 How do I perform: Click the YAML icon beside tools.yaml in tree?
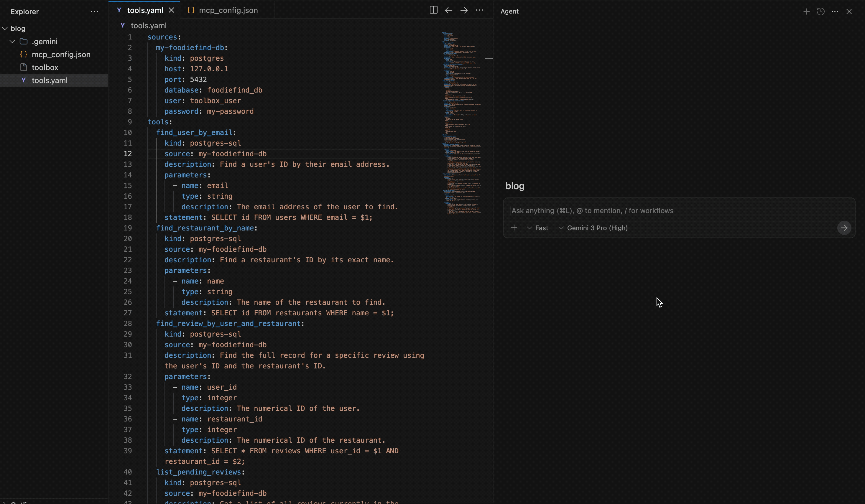tap(23, 80)
